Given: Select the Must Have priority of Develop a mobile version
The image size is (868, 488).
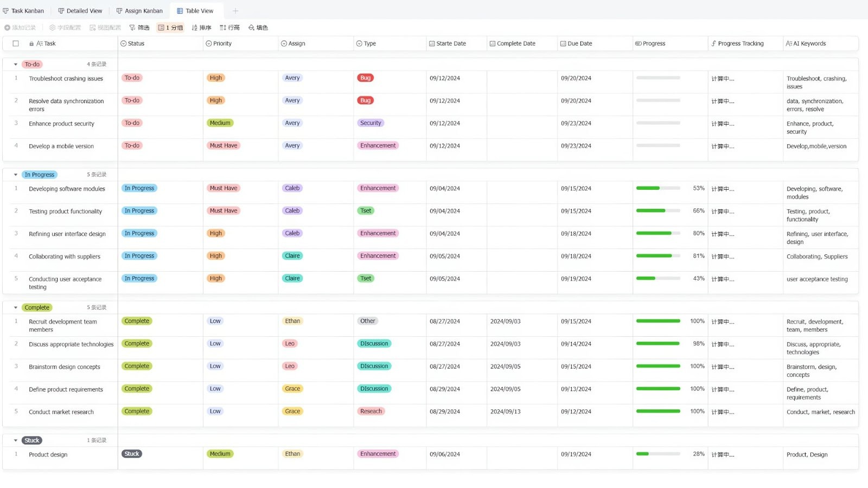Looking at the screenshot, I should [x=223, y=145].
